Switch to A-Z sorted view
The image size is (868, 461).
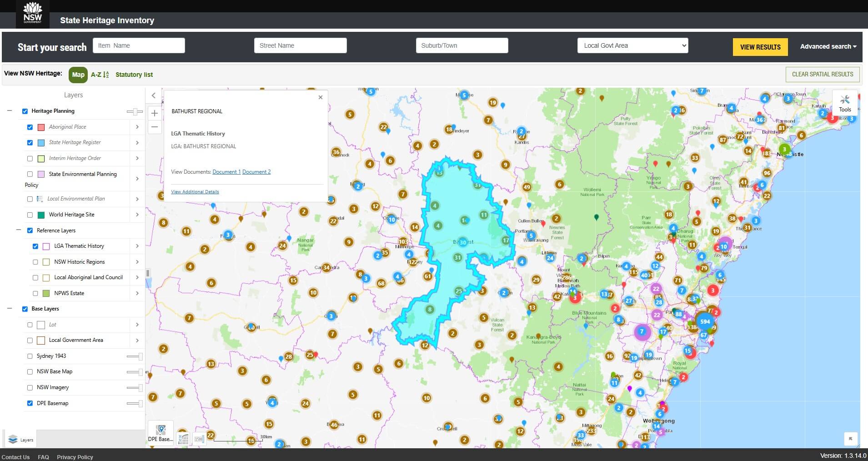[100, 75]
